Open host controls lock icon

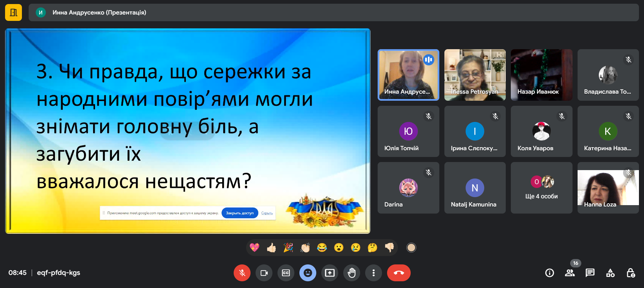tap(631, 273)
